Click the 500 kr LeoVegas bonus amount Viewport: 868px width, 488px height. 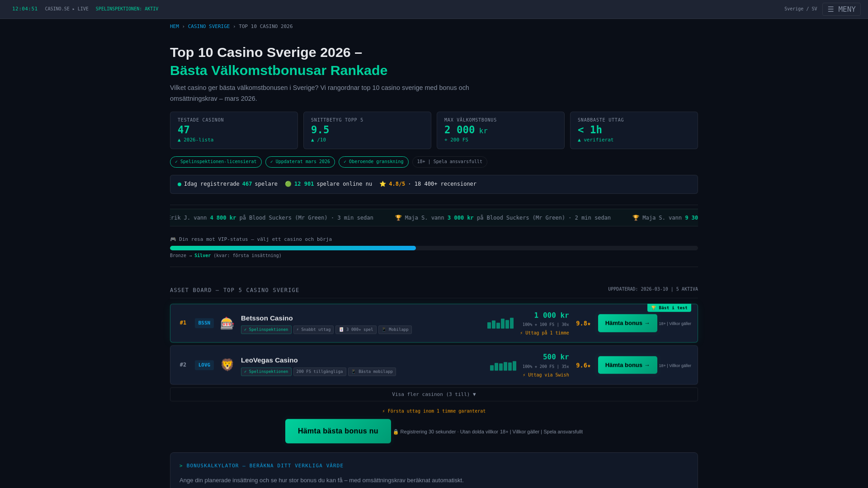click(556, 357)
